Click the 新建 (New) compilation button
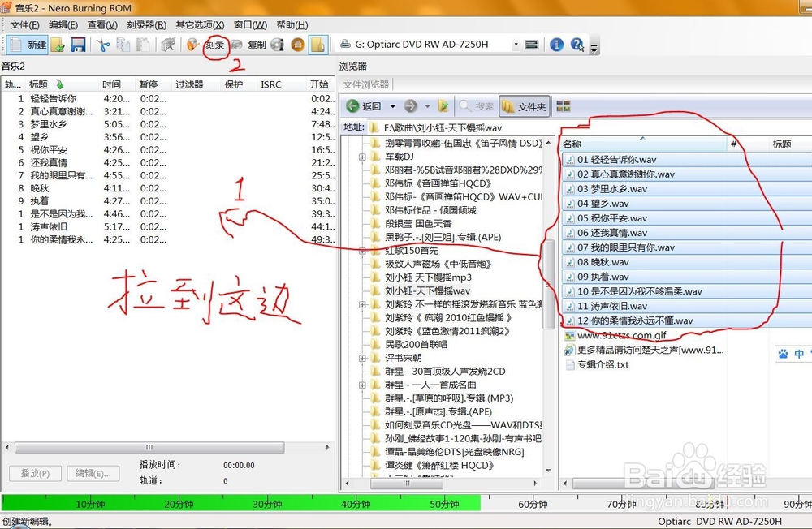This screenshot has width=812, height=529. (x=28, y=45)
